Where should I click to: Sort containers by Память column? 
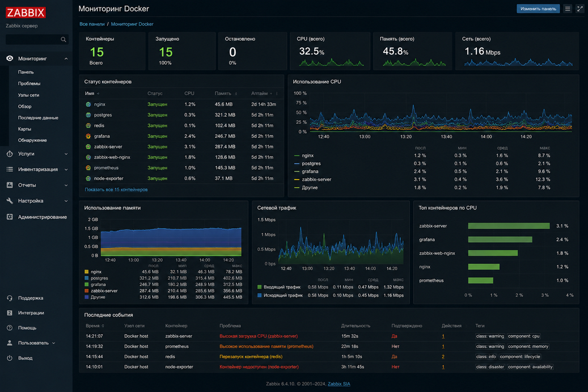pos(225,94)
